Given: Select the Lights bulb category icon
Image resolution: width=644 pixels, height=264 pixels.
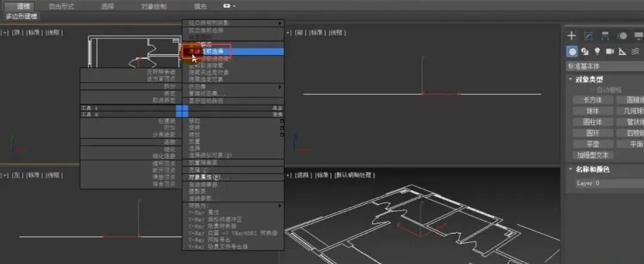Looking at the screenshot, I should click(597, 51).
